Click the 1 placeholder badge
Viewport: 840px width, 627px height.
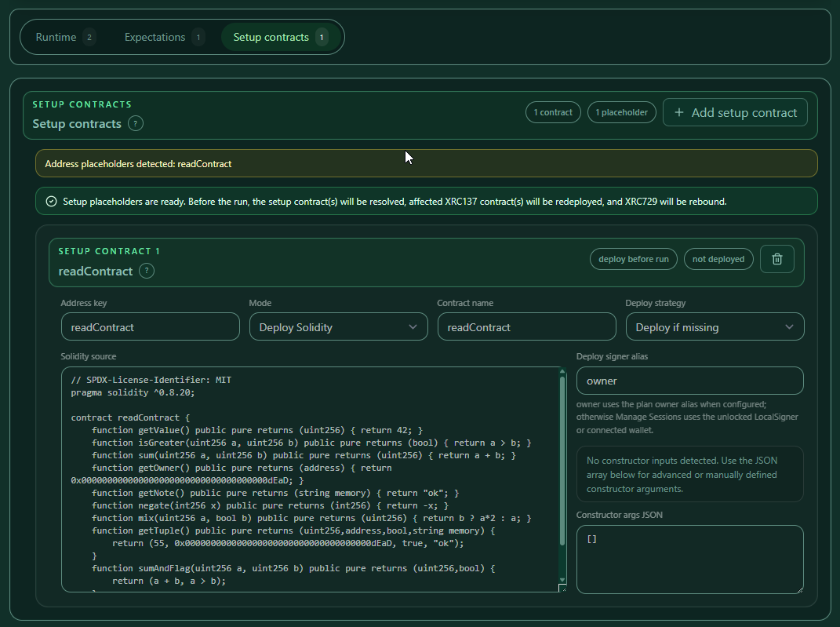point(621,112)
